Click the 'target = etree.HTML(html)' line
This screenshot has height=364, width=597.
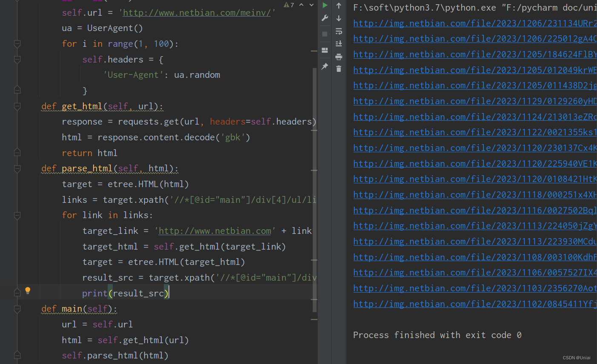point(125,184)
